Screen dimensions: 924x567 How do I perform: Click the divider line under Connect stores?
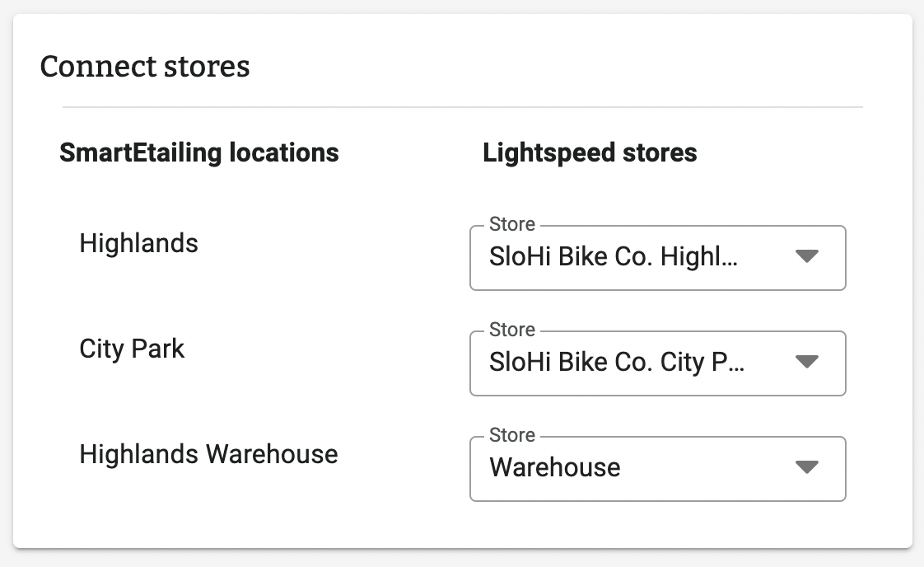462,107
